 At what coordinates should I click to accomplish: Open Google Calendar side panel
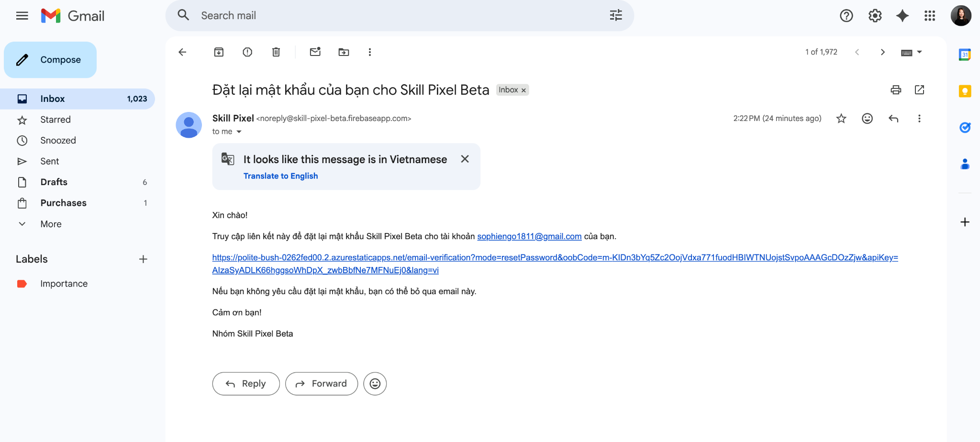point(965,55)
